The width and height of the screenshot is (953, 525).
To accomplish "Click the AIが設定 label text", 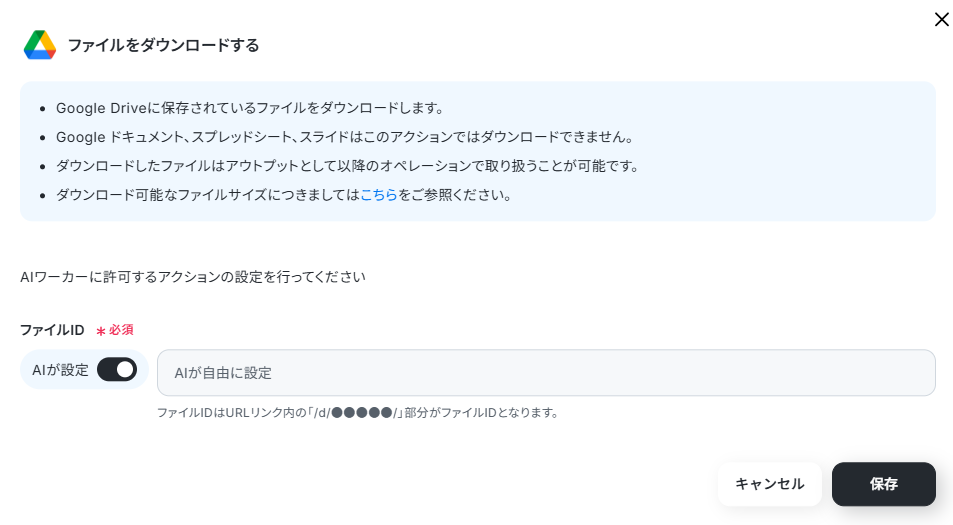I will 60,370.
